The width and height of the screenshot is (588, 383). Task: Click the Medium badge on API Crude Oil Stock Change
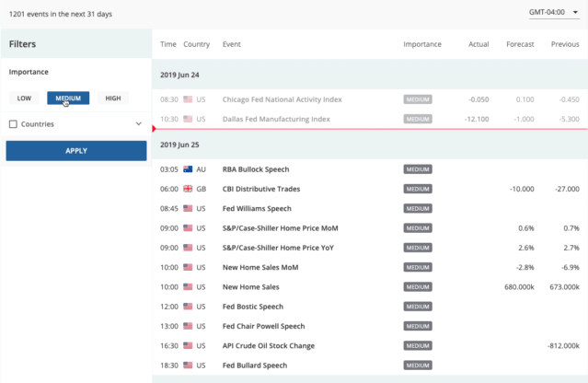[417, 345]
